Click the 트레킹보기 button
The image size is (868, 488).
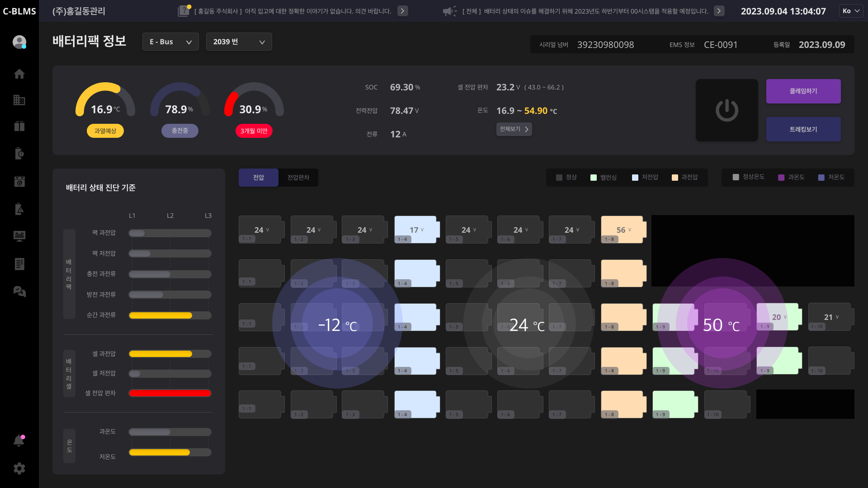pyautogui.click(x=803, y=129)
